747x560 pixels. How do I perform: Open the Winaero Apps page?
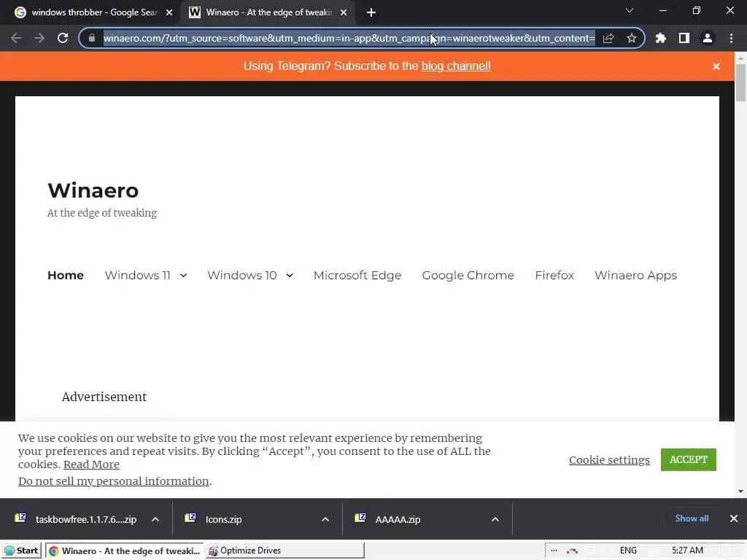click(x=636, y=275)
